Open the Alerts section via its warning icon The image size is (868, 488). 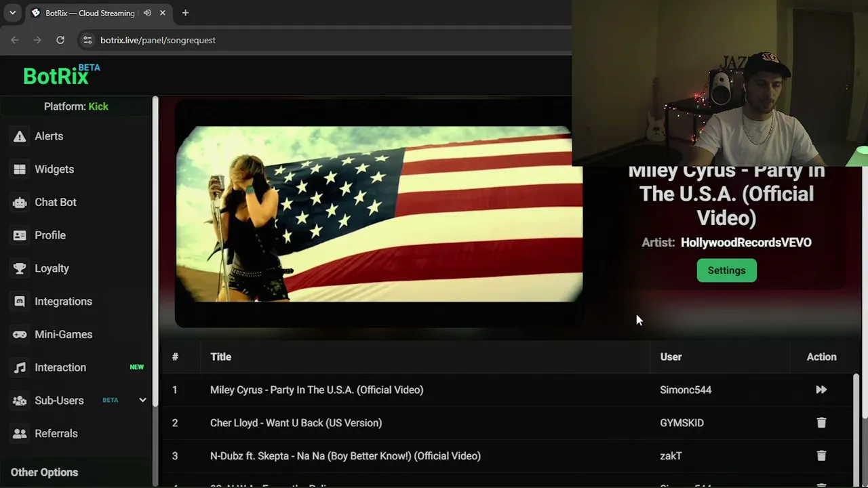tap(20, 136)
